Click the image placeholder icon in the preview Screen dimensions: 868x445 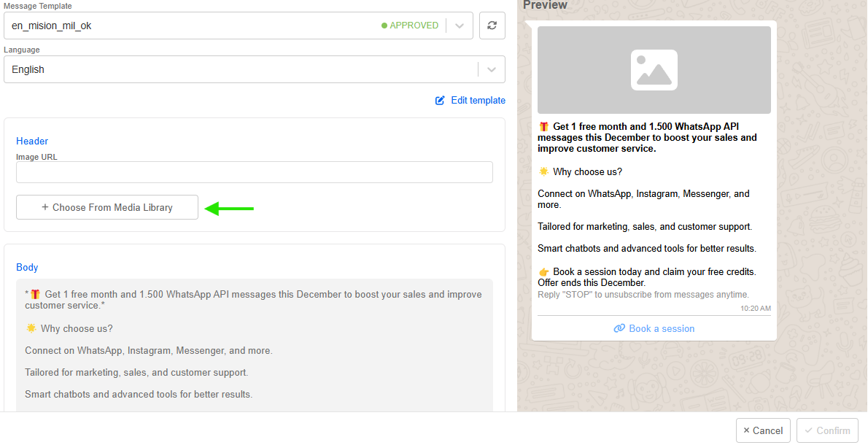[x=654, y=70]
